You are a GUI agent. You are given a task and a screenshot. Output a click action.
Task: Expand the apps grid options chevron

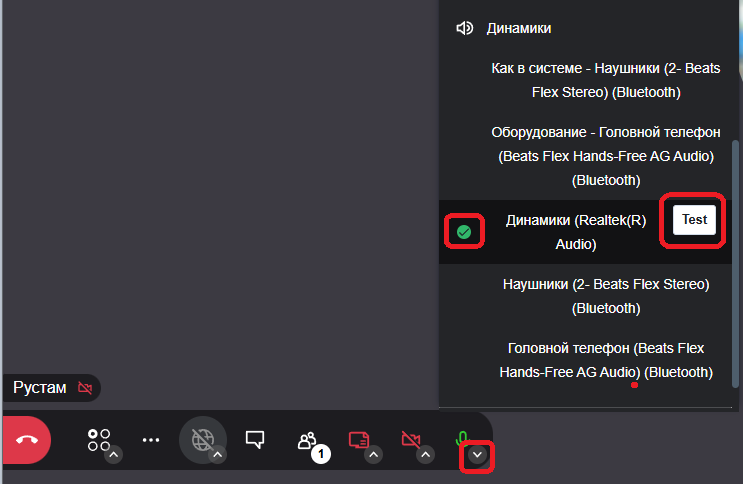[114, 455]
